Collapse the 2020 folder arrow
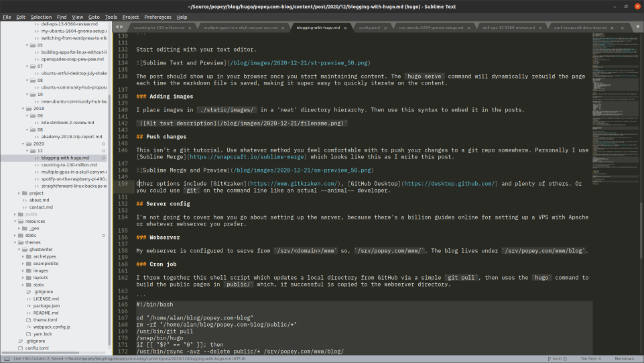Viewport: 644px width, 363px height. click(23, 144)
